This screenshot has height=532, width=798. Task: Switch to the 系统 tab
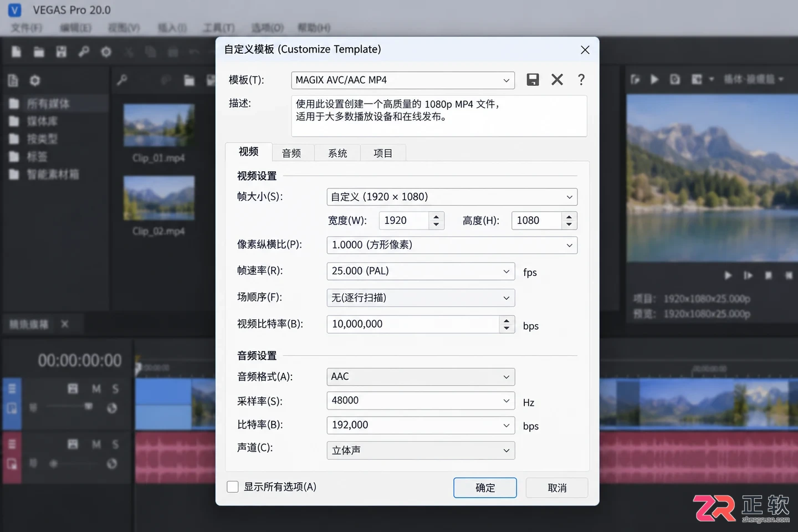click(337, 153)
